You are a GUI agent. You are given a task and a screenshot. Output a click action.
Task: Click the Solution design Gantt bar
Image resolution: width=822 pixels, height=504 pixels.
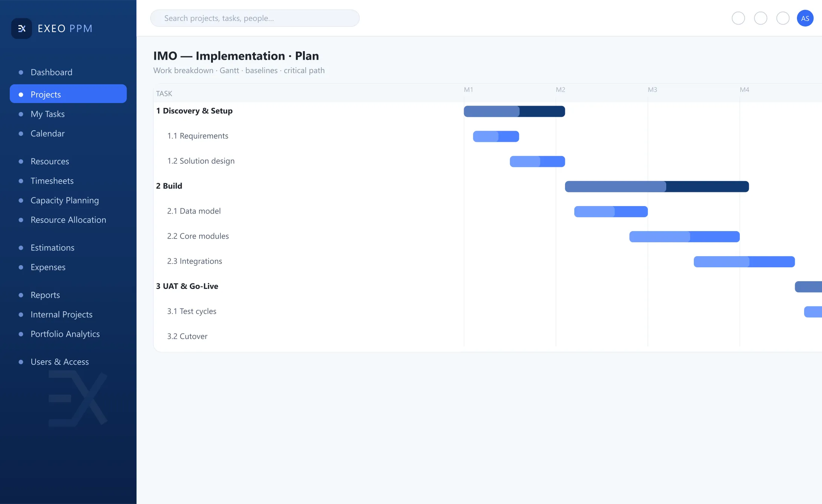tap(537, 161)
